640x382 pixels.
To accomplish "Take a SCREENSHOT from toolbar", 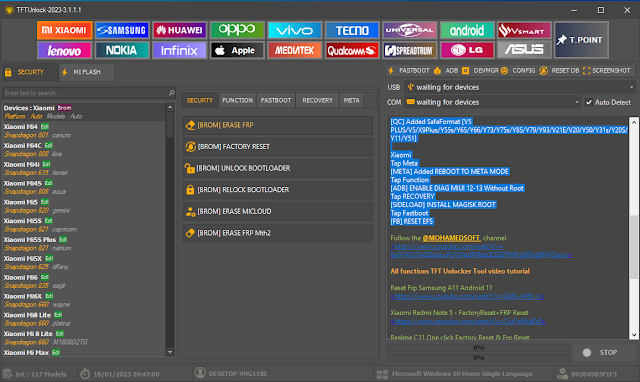I will coord(607,71).
